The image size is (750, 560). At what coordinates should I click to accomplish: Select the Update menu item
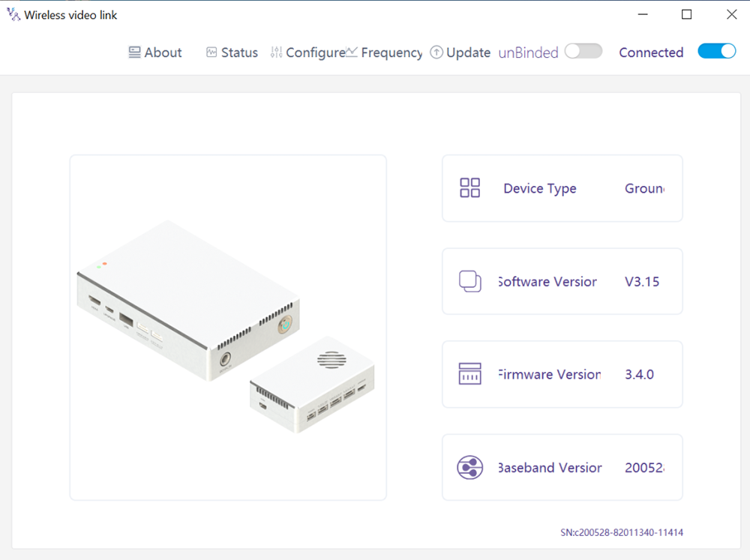tap(468, 52)
